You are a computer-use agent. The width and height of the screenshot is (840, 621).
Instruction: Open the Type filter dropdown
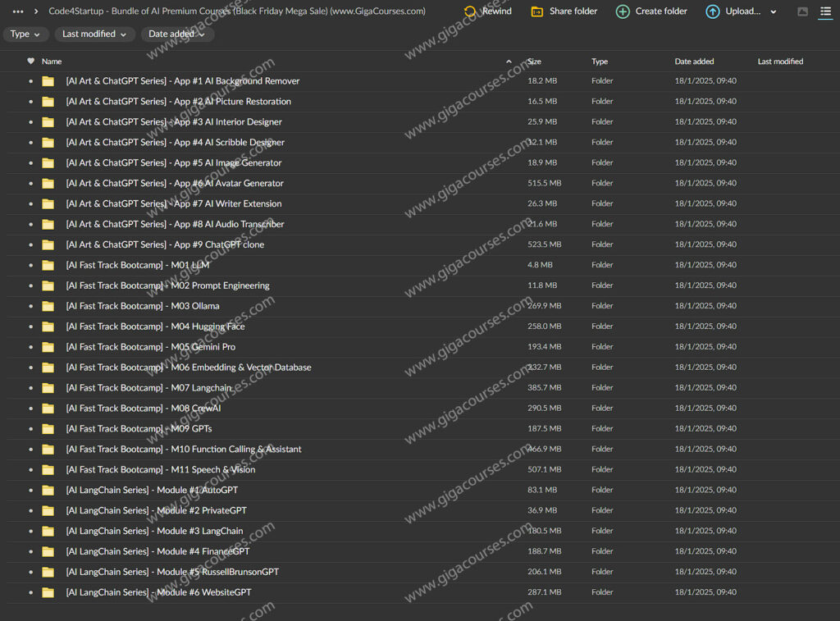tap(25, 34)
